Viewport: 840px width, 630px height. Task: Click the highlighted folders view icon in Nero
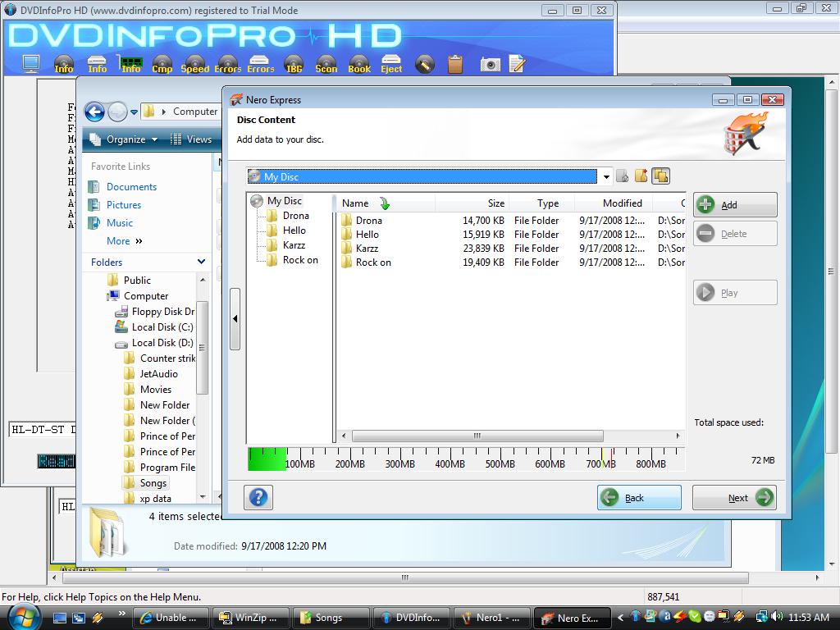tap(660, 176)
